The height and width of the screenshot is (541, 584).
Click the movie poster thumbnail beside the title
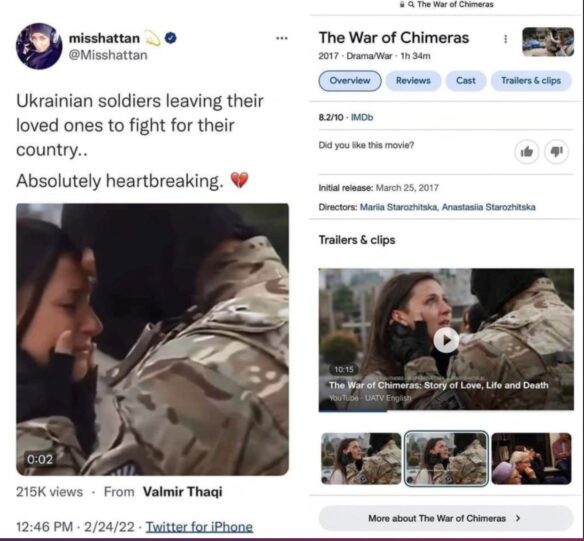pos(548,42)
